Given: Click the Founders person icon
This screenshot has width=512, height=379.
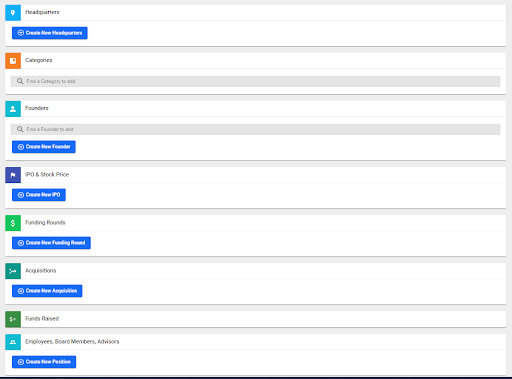Looking at the screenshot, I should (x=13, y=109).
